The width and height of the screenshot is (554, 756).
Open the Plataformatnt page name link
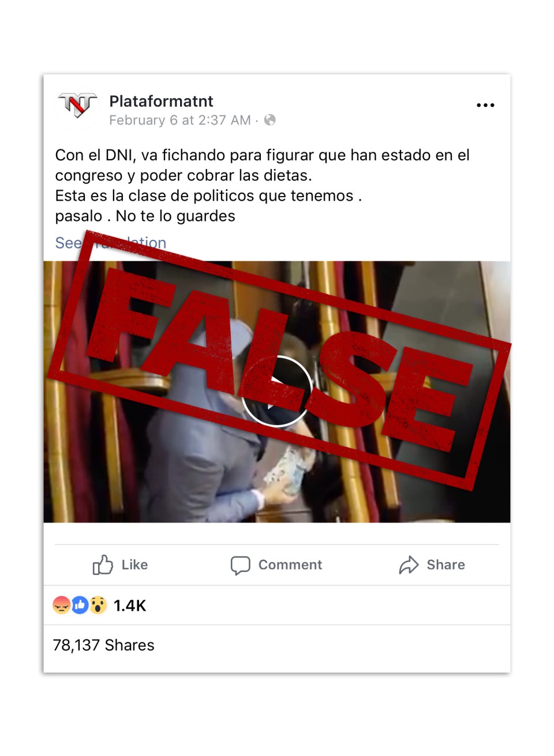(161, 101)
